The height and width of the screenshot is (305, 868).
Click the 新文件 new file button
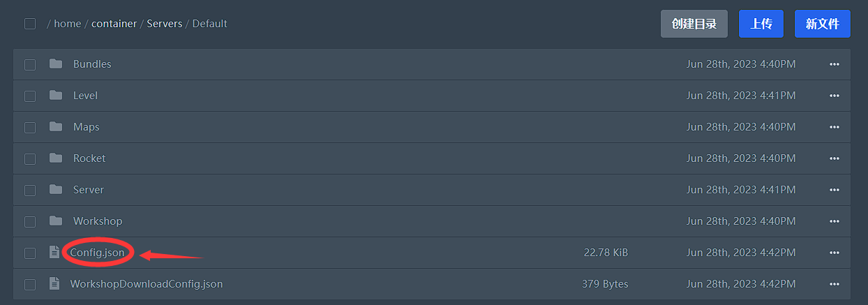823,24
